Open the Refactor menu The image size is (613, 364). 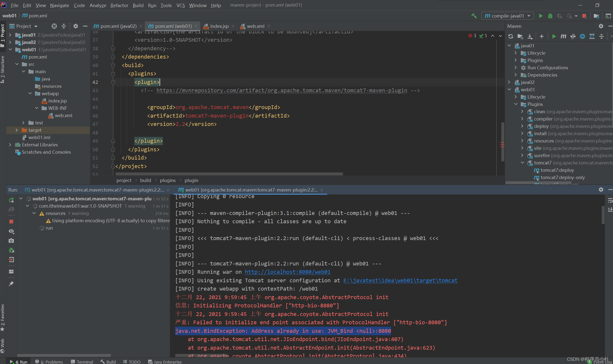pyautogui.click(x=119, y=5)
